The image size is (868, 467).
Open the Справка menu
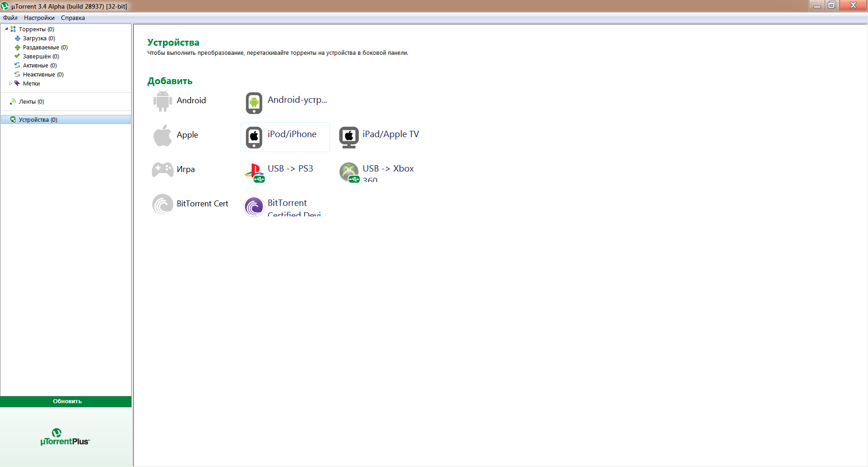(73, 18)
